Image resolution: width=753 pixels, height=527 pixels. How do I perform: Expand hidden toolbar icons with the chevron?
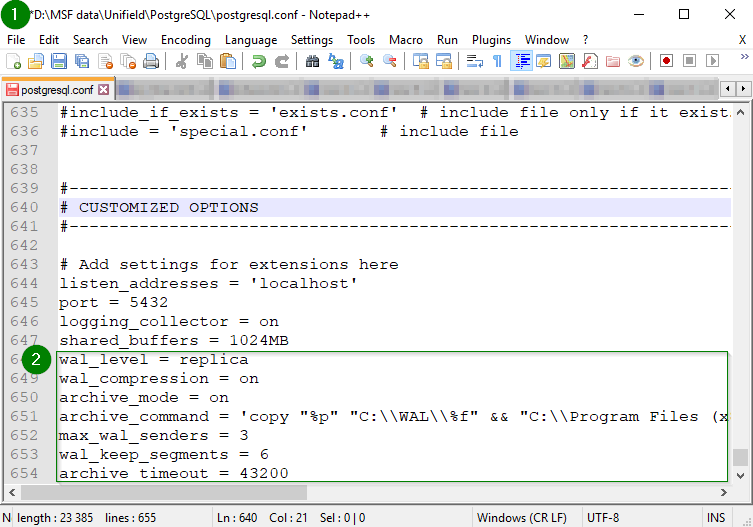(741, 61)
